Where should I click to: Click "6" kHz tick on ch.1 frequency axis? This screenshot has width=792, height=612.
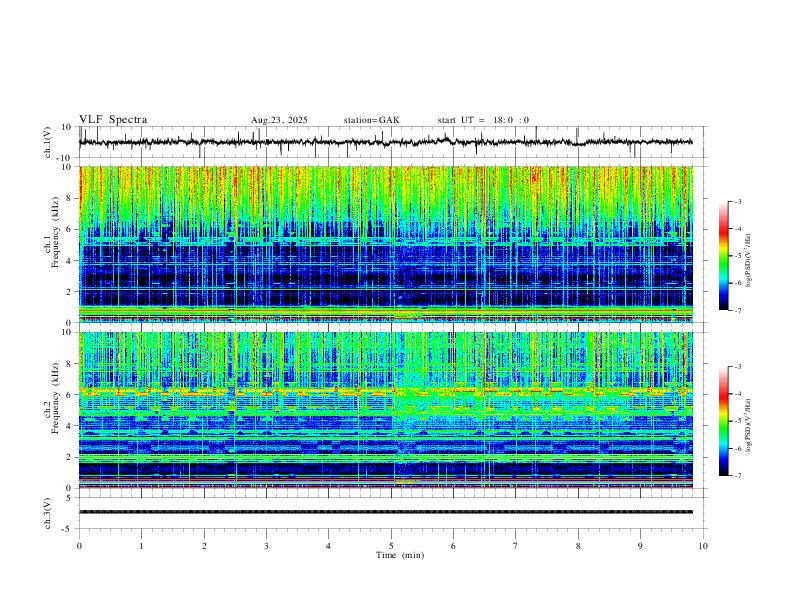(69, 229)
